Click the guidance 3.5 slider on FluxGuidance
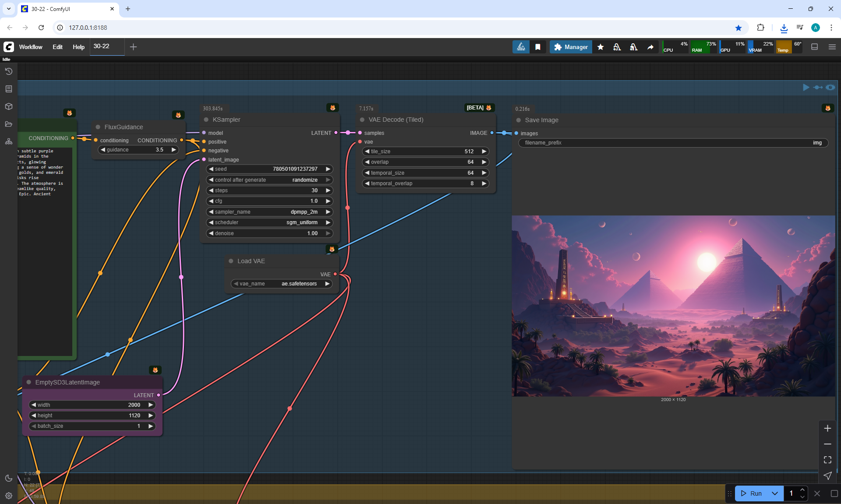 [138, 150]
